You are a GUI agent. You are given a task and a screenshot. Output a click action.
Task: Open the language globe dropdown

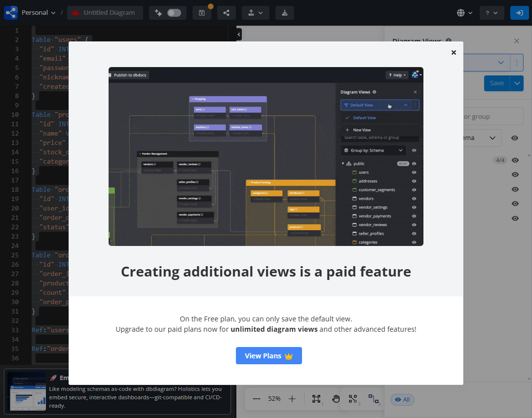pos(464,13)
